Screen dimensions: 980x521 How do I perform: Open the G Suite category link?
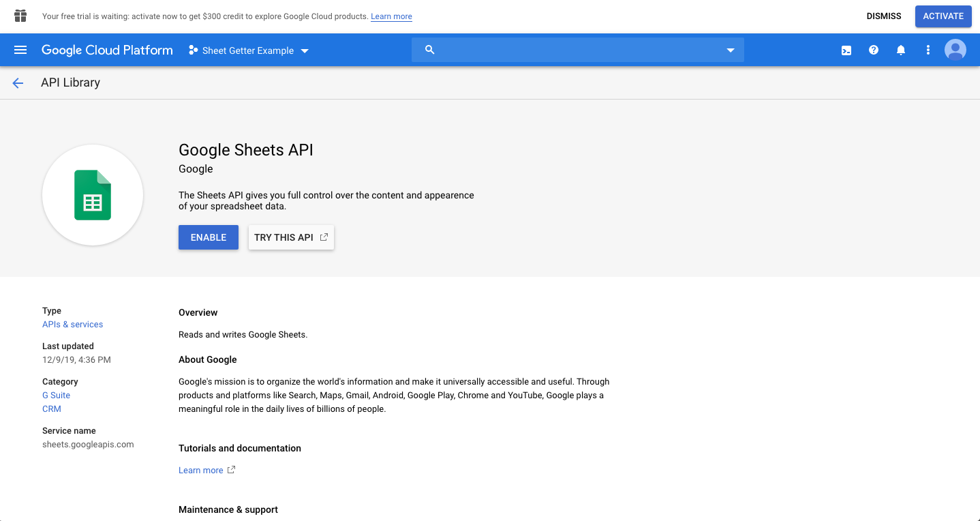coord(56,396)
